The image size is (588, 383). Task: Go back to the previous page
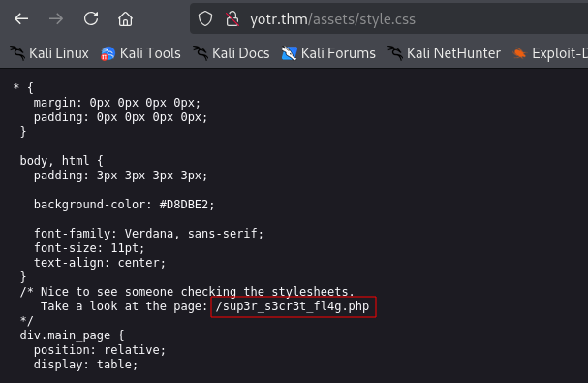coord(21,18)
